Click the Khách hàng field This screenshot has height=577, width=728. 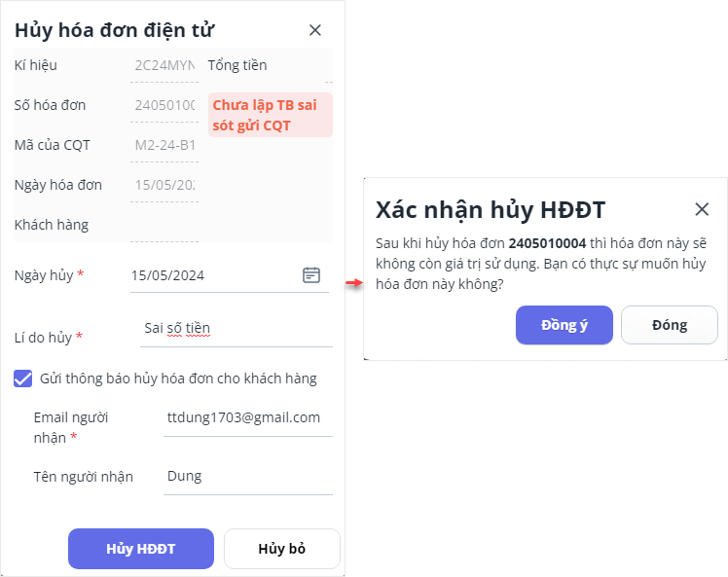point(164,227)
